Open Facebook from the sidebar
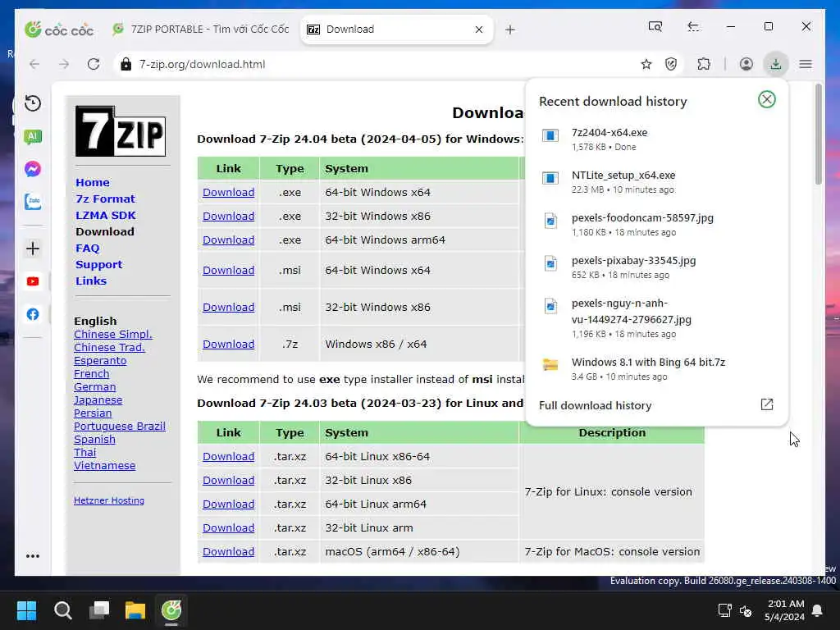 click(33, 314)
